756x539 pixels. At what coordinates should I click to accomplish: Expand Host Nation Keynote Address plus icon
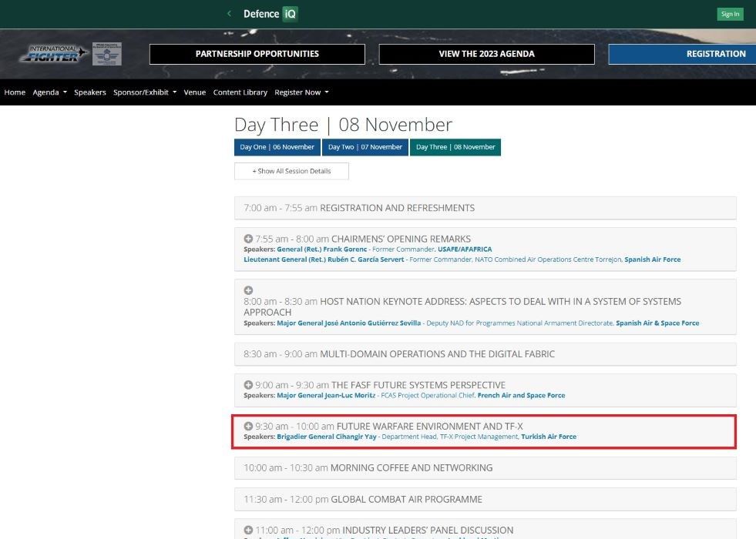[x=248, y=290]
